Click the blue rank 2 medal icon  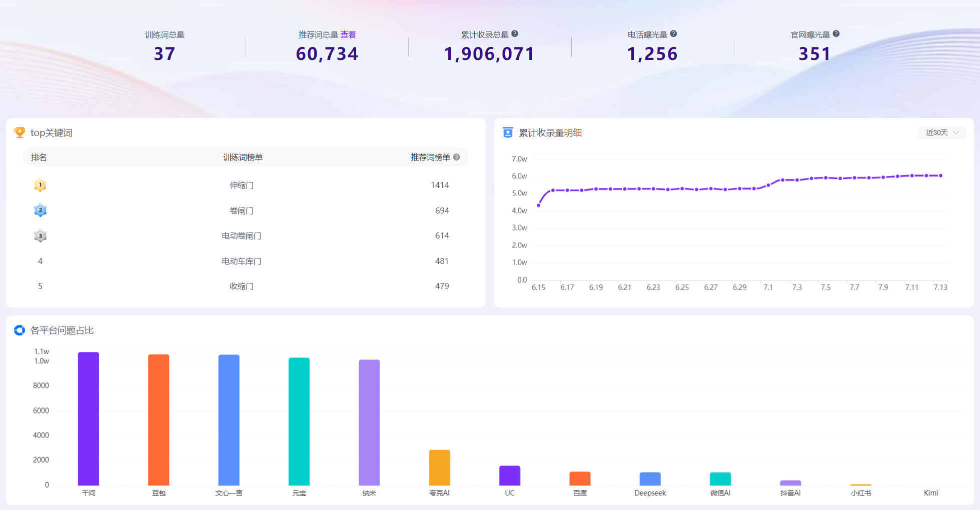40,210
